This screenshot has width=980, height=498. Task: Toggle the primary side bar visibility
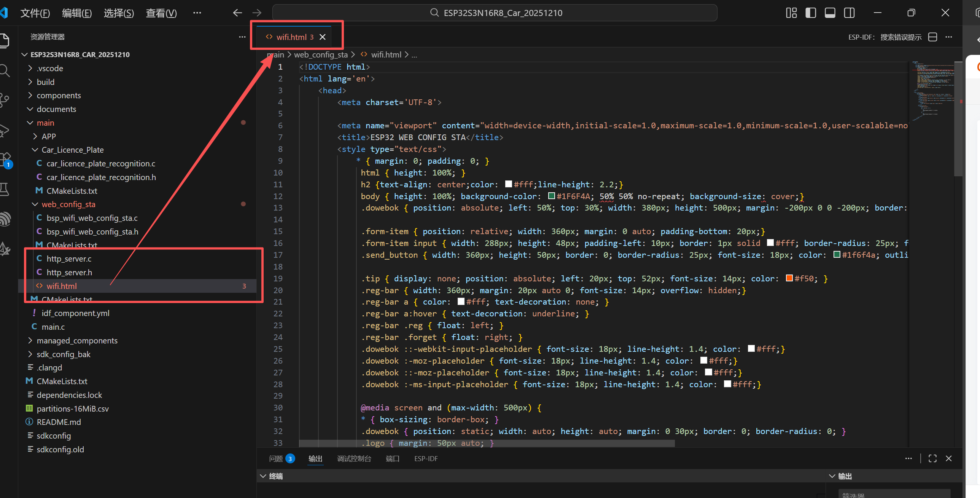(811, 13)
